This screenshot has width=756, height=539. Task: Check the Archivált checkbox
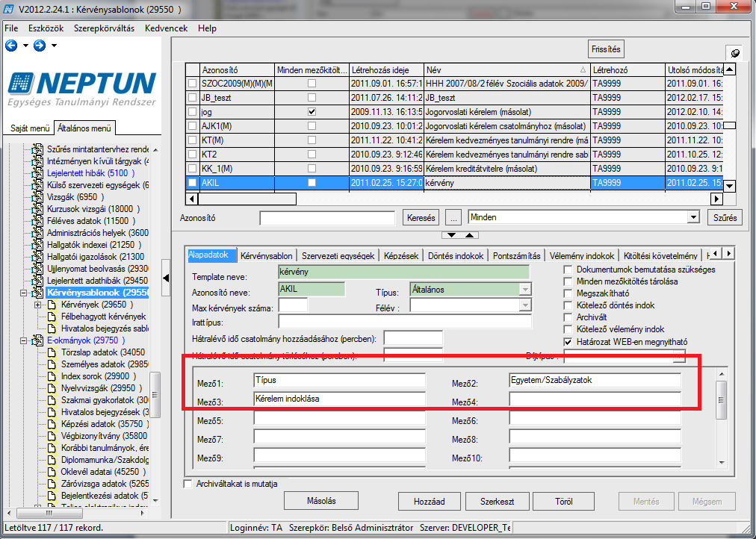(x=568, y=317)
